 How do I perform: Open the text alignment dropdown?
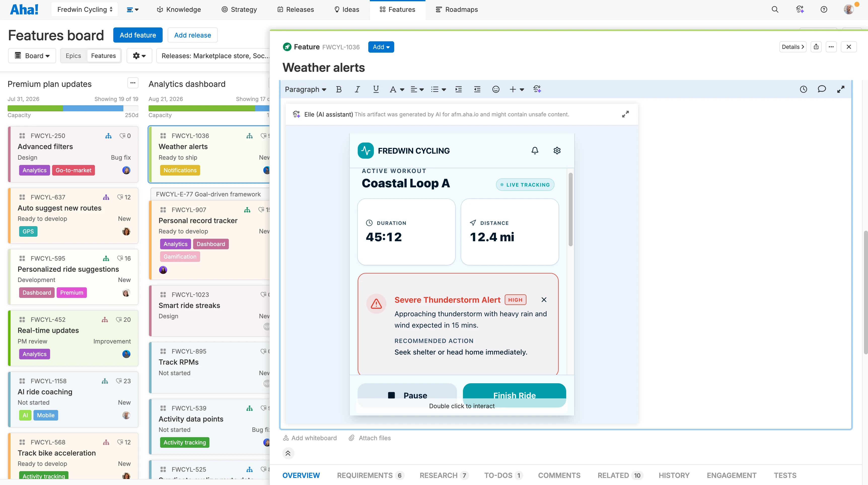pos(417,89)
